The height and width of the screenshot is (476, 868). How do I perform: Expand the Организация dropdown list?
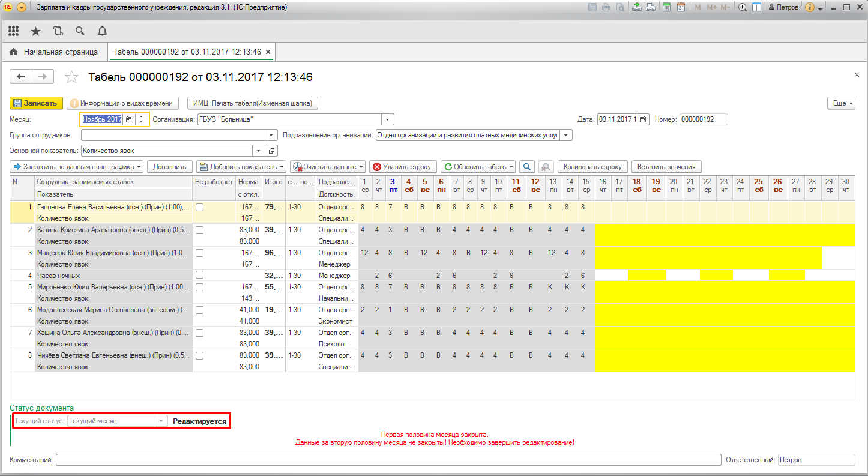click(x=388, y=119)
